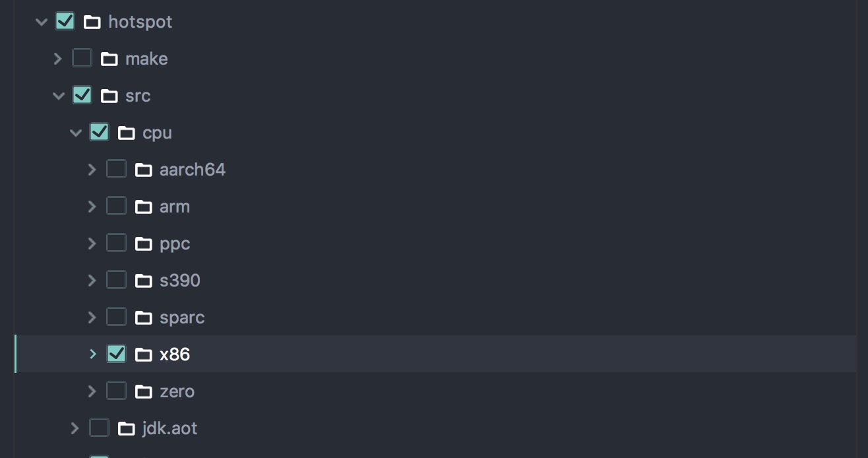Image resolution: width=868 pixels, height=458 pixels.
Task: Expand the ppc folder chevron
Action: pyautogui.click(x=92, y=244)
